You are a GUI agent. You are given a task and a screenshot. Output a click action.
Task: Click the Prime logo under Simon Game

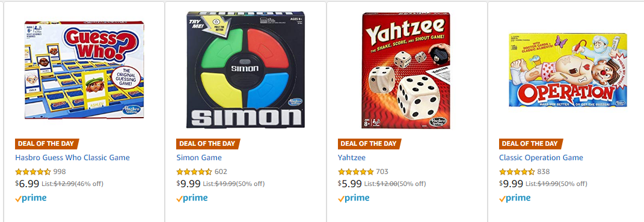point(192,199)
